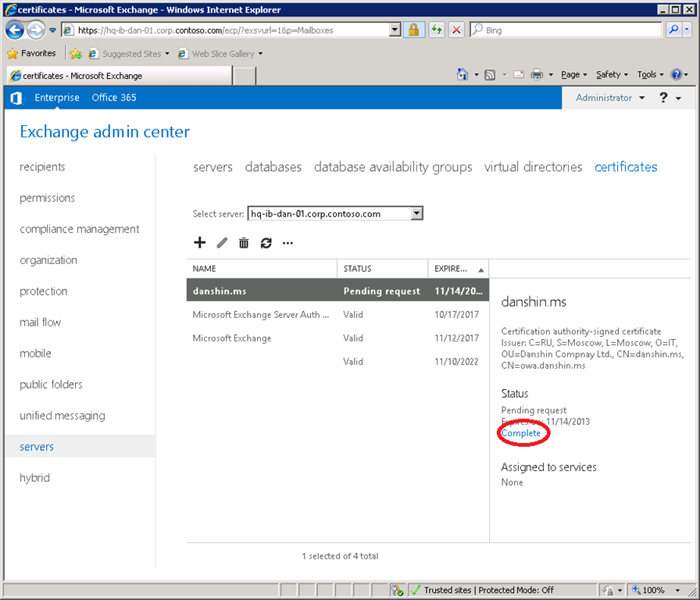700x600 pixels.
Task: Open organization in the left navigation
Action: coord(48,260)
